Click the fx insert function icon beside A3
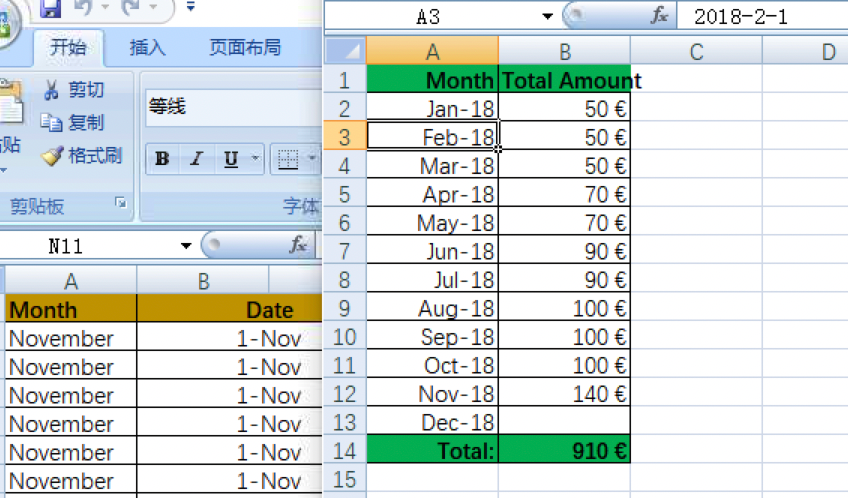The width and height of the screenshot is (848, 498). point(659,16)
